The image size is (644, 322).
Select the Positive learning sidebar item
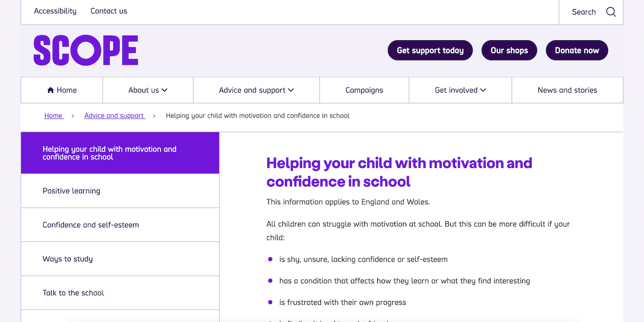click(x=71, y=191)
